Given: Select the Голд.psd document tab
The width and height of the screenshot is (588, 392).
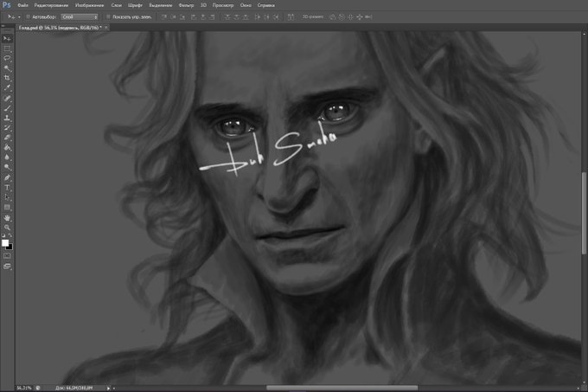Looking at the screenshot, I should pos(61,28).
